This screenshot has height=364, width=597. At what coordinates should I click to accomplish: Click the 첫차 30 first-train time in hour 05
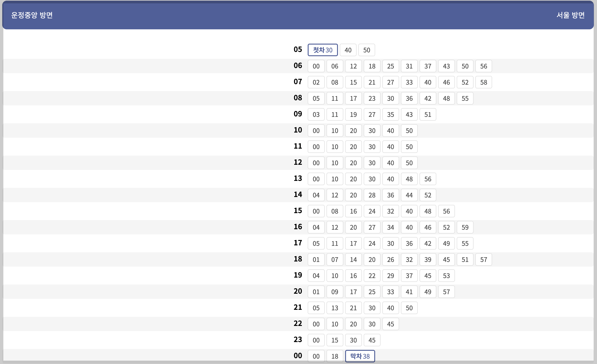[x=323, y=50]
